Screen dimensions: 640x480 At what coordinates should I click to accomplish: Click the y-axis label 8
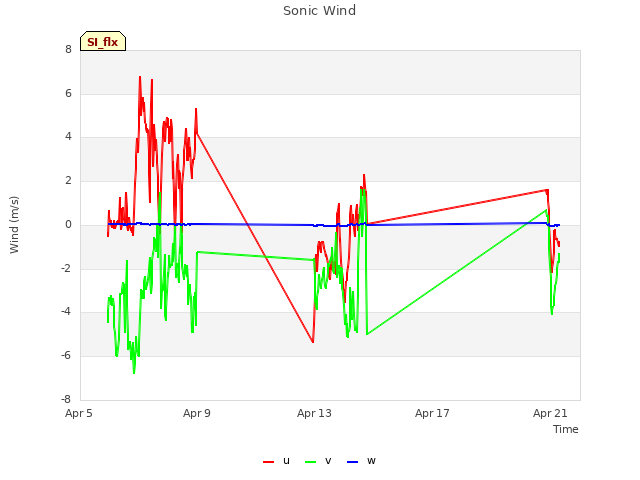click(x=68, y=50)
